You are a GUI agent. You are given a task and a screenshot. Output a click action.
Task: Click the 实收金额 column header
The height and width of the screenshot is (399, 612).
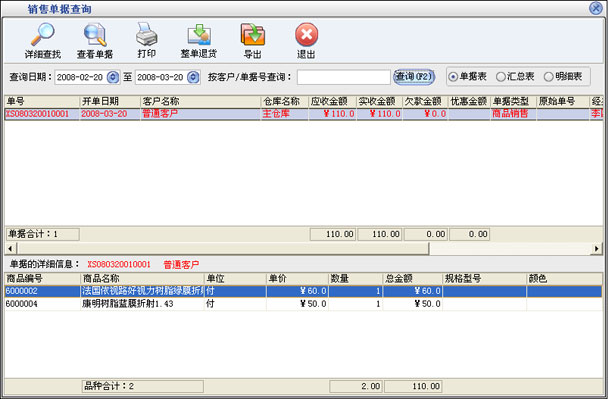pyautogui.click(x=379, y=102)
